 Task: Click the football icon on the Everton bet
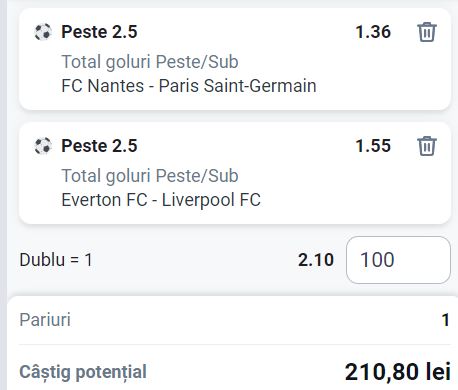(43, 146)
